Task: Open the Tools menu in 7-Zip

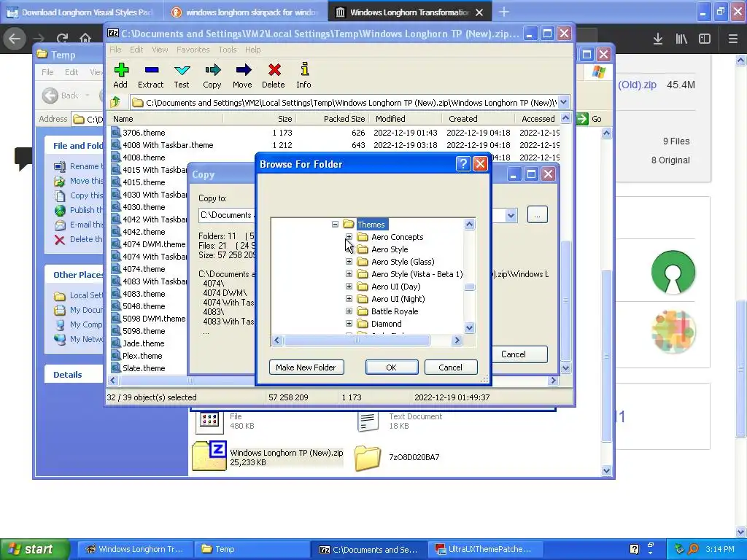Action: tap(228, 50)
